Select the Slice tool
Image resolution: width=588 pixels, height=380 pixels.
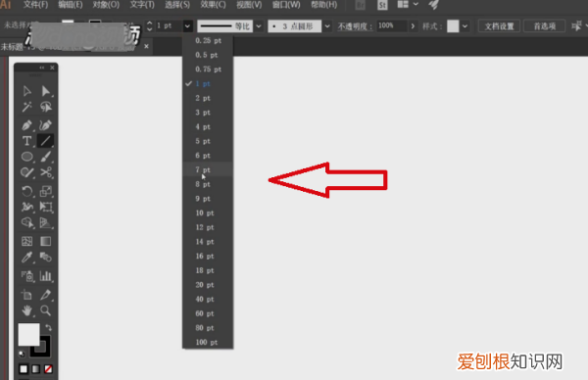[46, 295]
